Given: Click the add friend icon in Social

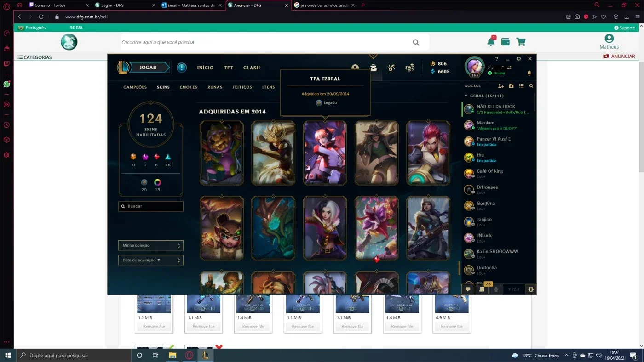Looking at the screenshot, I should pos(501,86).
